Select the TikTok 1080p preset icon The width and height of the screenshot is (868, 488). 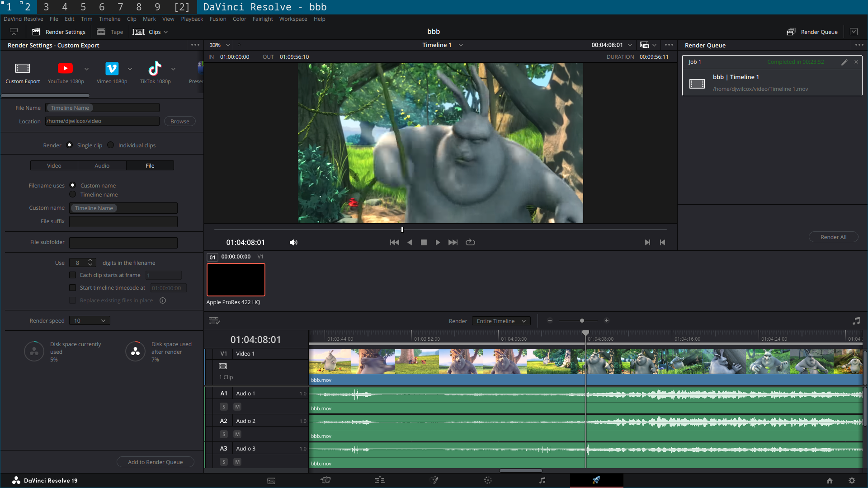coord(155,68)
